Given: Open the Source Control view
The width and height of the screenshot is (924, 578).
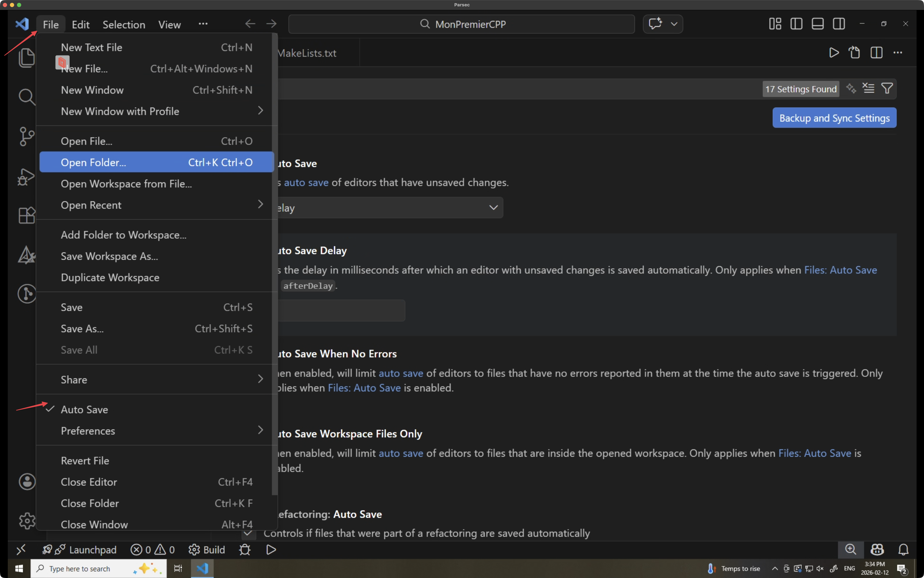Looking at the screenshot, I should pyautogui.click(x=26, y=136).
